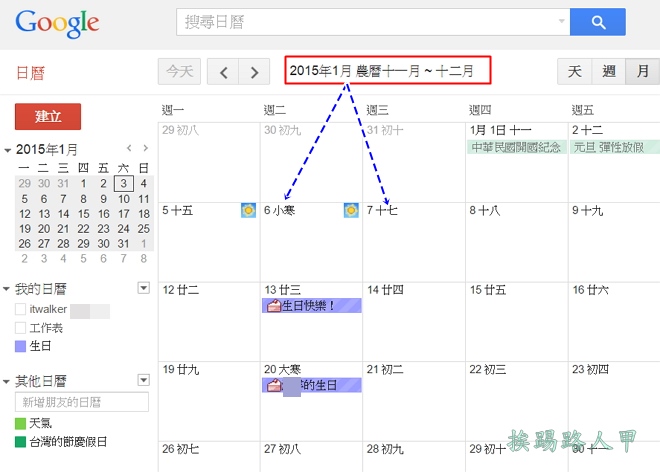Click mini calendar previous month arrow
The height and width of the screenshot is (472, 660).
[126, 149]
